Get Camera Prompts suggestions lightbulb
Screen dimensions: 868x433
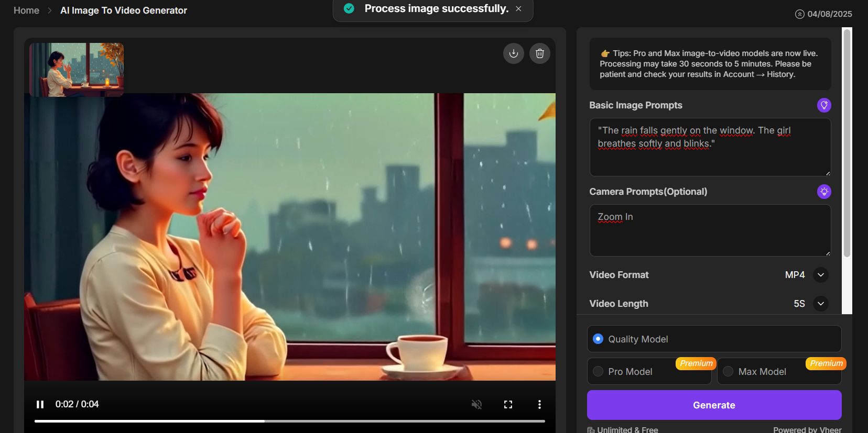click(824, 192)
